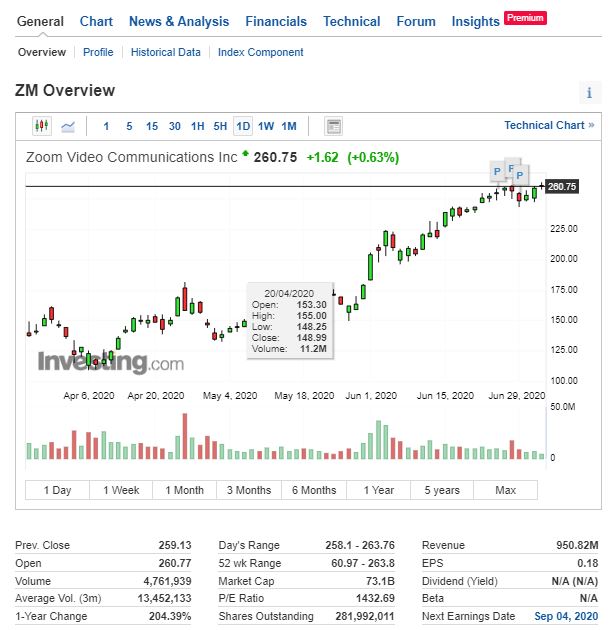The width and height of the screenshot is (613, 630).
Task: Click the 20/04/2020 candle tooltip box
Action: pyautogui.click(x=290, y=321)
